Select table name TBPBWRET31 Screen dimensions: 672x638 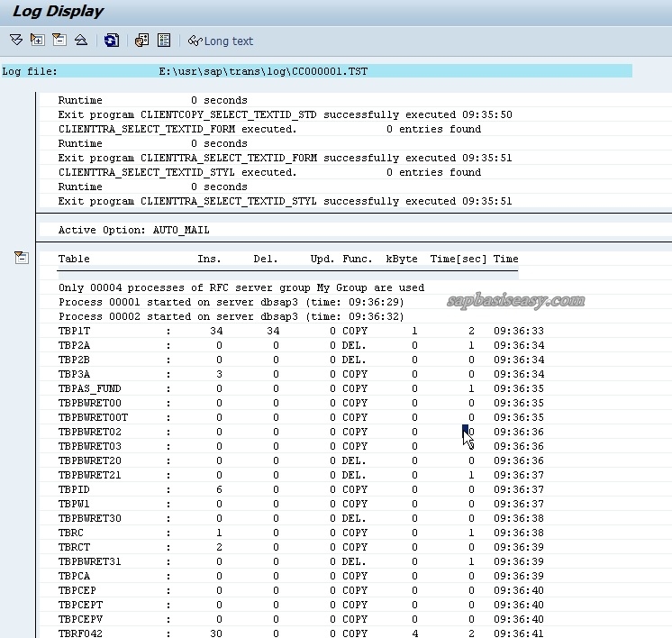point(89,561)
